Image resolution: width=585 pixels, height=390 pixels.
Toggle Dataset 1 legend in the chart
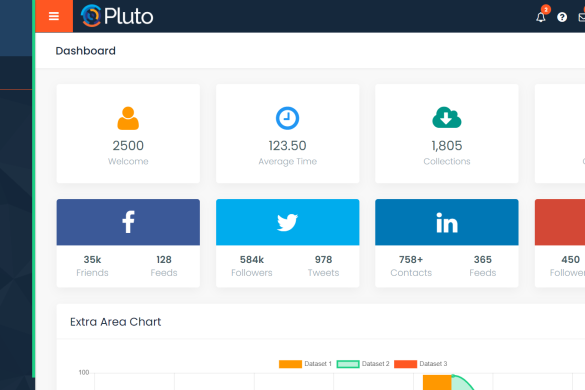(x=305, y=364)
